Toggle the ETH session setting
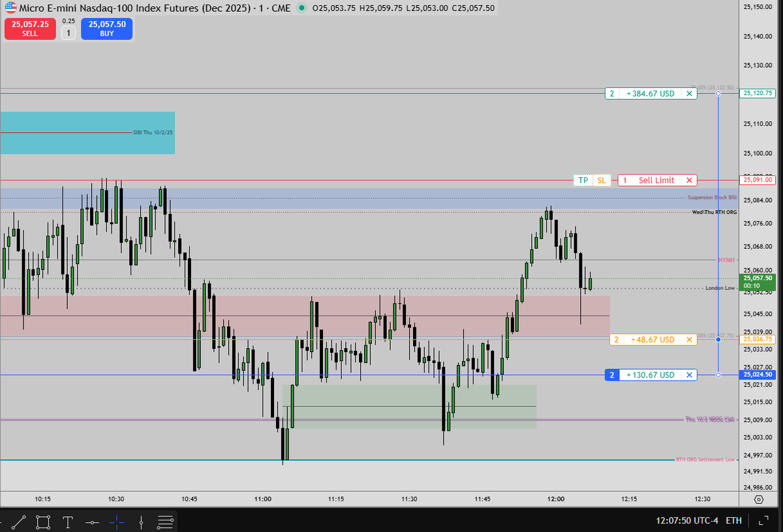The image size is (783, 532). (733, 520)
